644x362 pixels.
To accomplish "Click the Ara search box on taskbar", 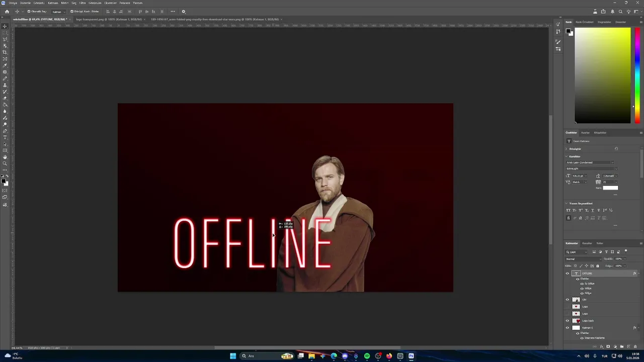I will (267, 356).
